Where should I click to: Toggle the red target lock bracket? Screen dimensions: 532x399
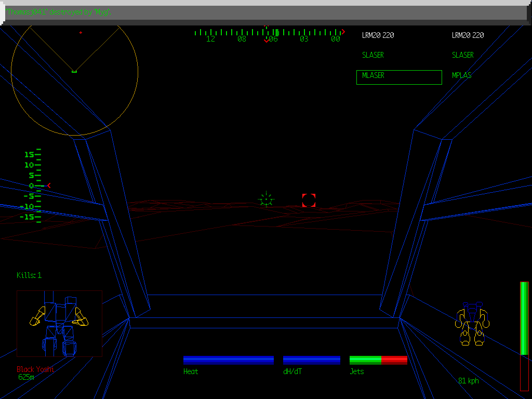coord(309,199)
